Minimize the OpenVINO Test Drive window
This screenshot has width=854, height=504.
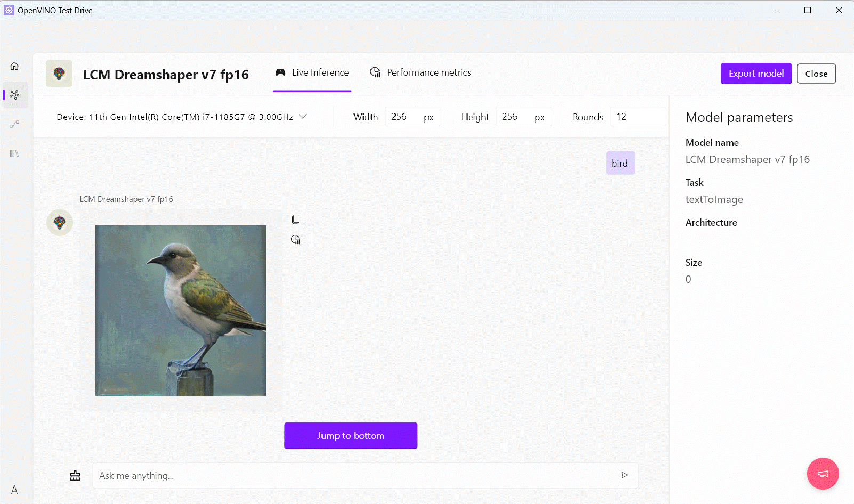point(777,10)
